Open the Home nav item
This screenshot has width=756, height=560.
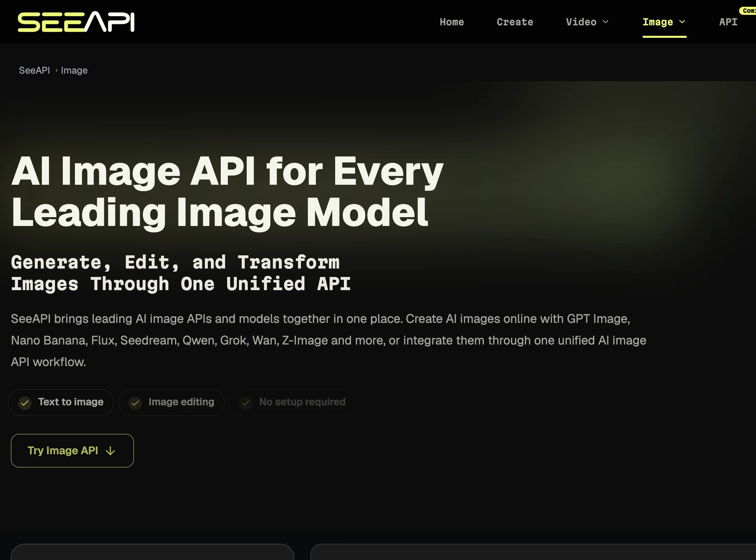(452, 22)
